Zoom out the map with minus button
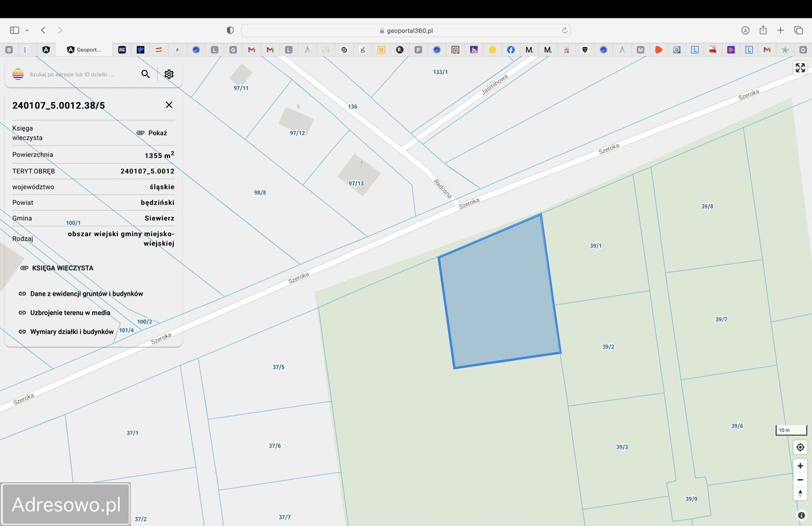The width and height of the screenshot is (812, 526). tap(800, 480)
